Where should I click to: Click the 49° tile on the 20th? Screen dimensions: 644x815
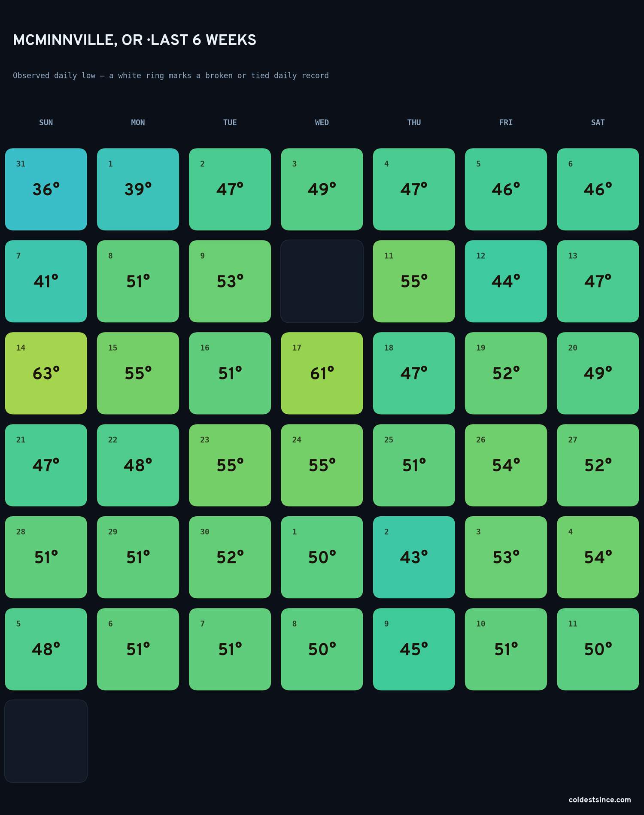pos(598,373)
